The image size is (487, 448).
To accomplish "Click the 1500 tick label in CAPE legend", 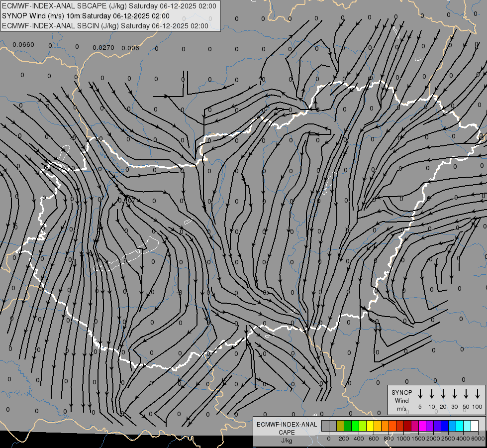I will [x=418, y=439].
